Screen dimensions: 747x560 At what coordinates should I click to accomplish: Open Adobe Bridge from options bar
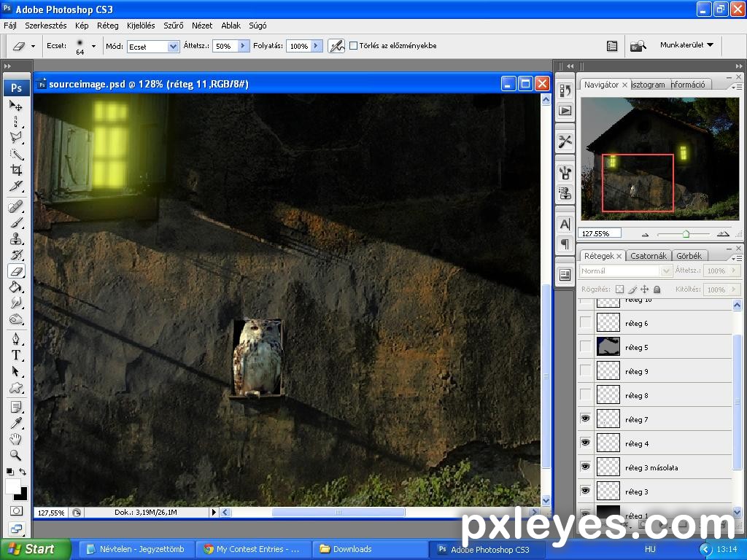[638, 46]
